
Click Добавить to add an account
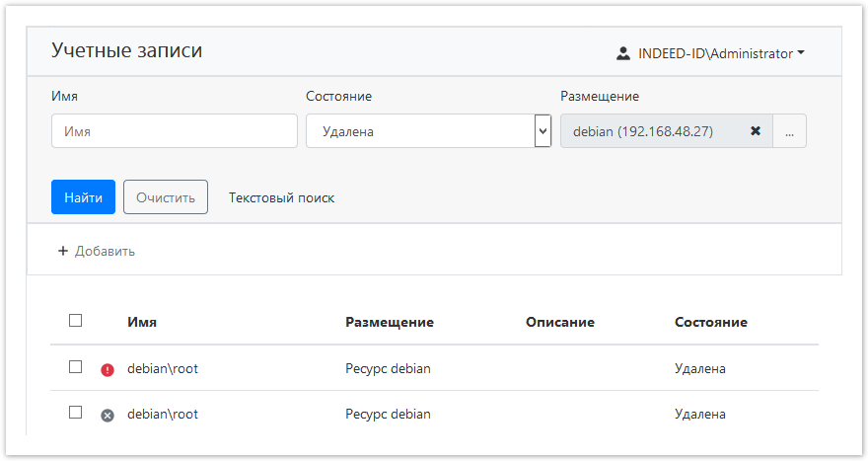point(105,251)
